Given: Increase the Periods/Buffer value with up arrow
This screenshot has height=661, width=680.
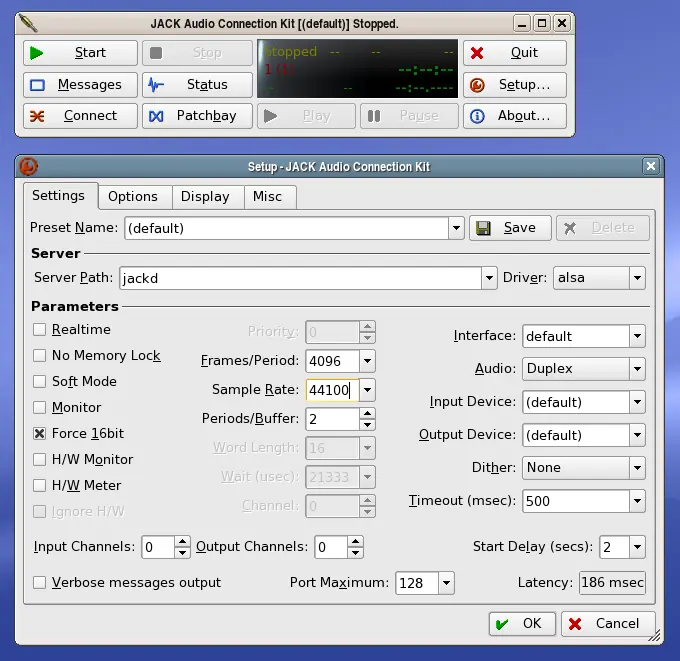Looking at the screenshot, I should [367, 414].
